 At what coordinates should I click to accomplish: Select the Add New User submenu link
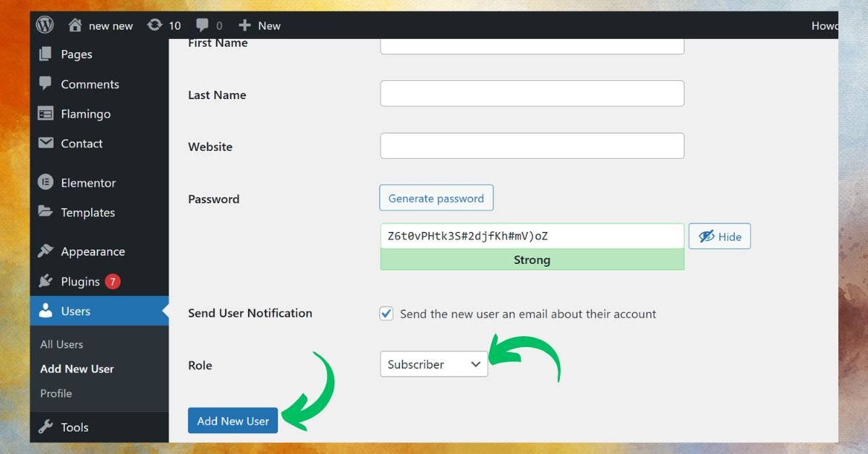coord(77,369)
